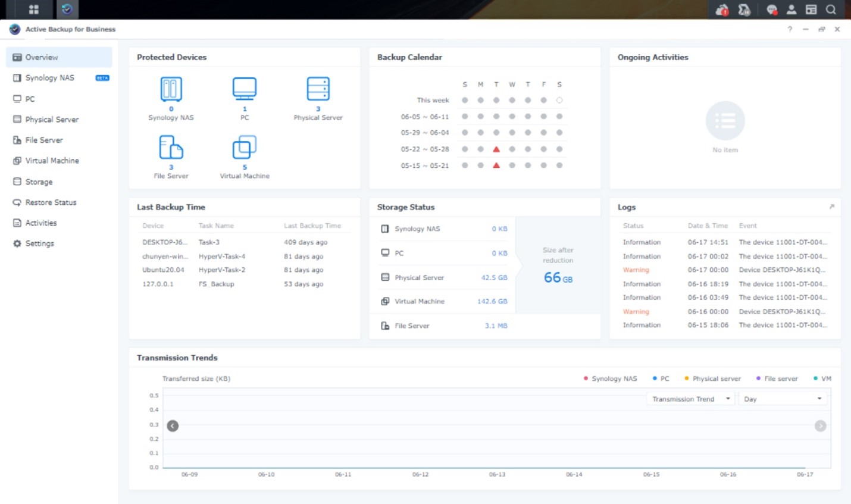Open the Physical Server device icon

click(x=318, y=89)
